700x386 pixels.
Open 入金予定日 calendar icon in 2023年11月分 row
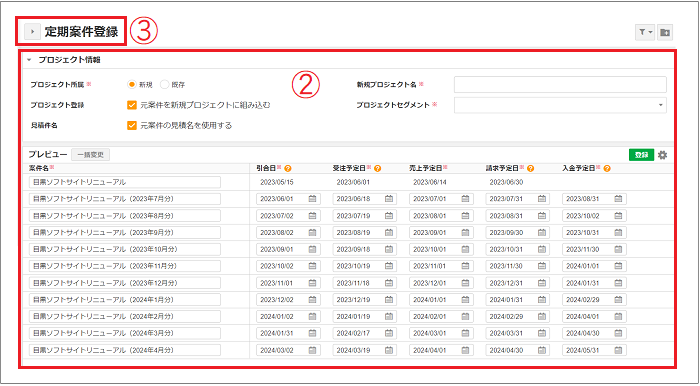pyautogui.click(x=618, y=266)
